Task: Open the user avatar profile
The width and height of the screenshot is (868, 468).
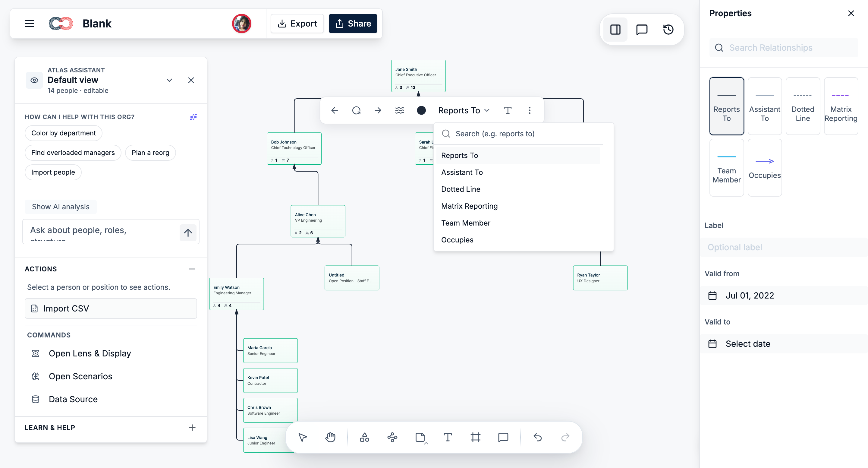Action: (241, 24)
